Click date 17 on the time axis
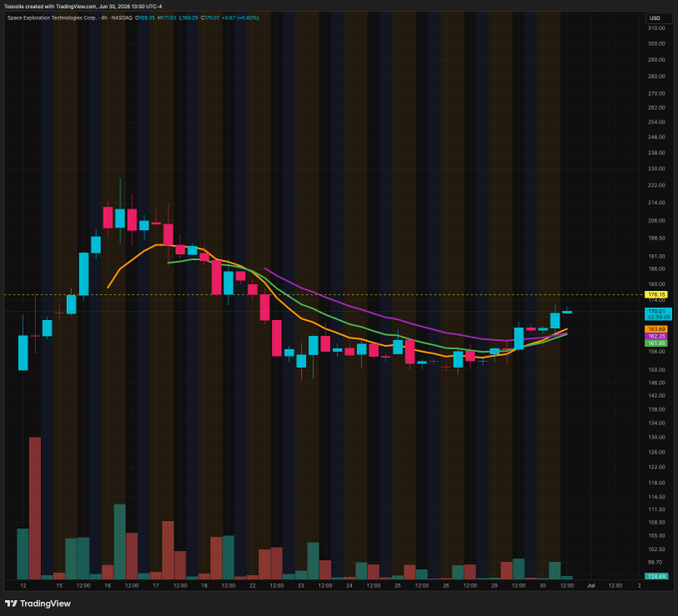678x616 pixels. (x=157, y=586)
